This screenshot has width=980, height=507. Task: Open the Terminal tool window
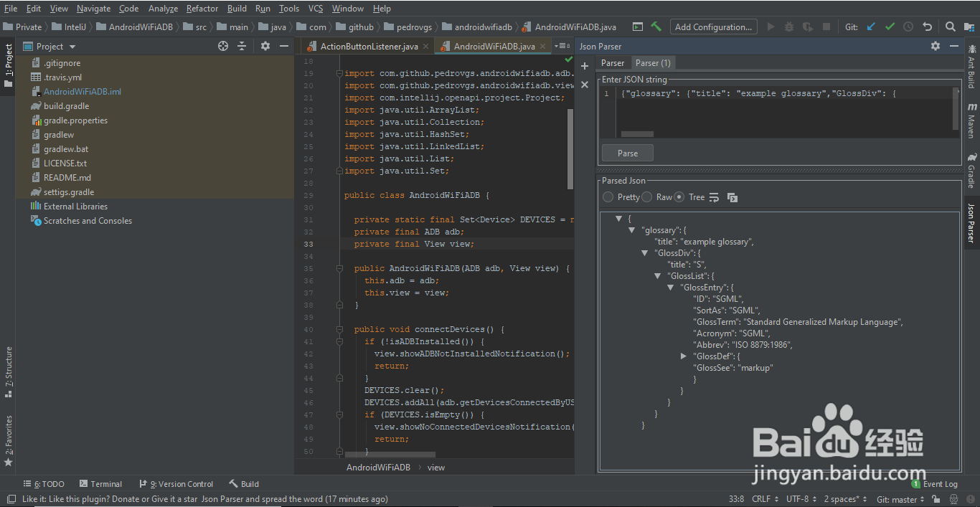100,484
